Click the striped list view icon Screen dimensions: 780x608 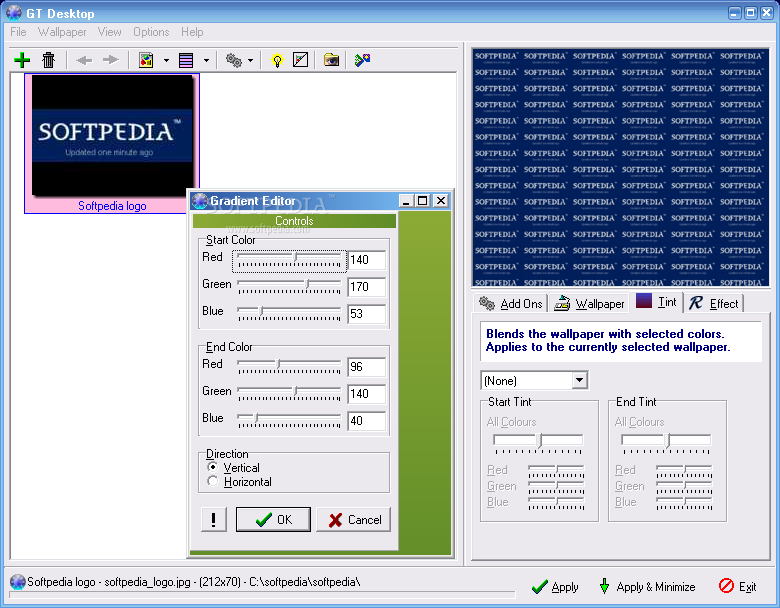pyautogui.click(x=186, y=60)
